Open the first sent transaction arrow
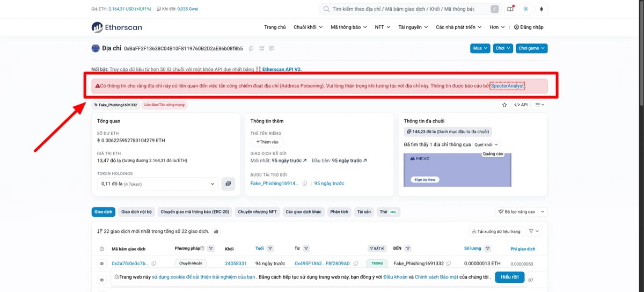The width and height of the screenshot is (644, 292). tap(365, 160)
